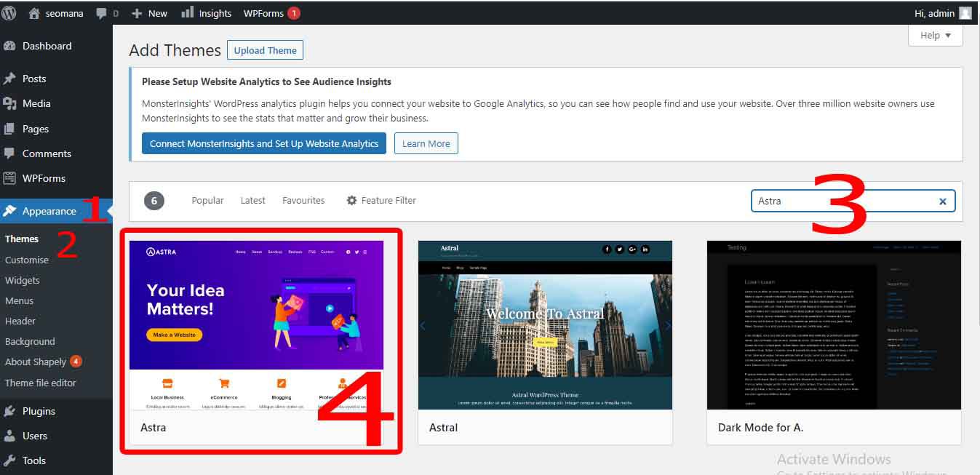Open the Hi, admin account menu

click(943, 13)
